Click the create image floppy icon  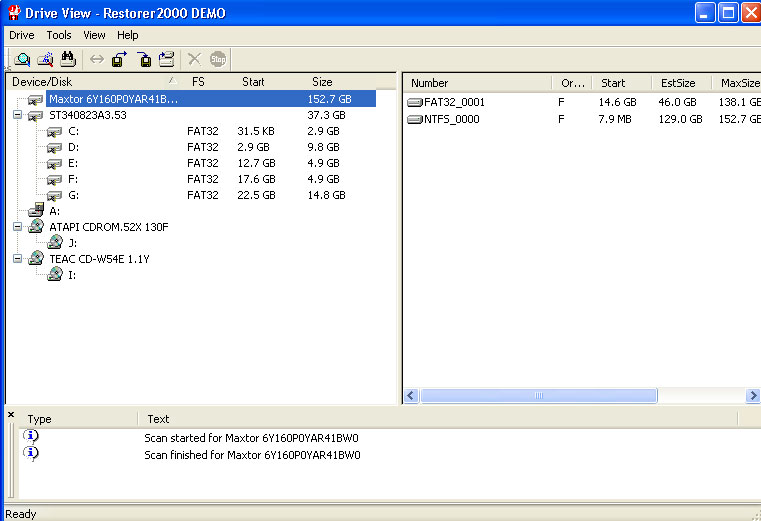point(119,59)
